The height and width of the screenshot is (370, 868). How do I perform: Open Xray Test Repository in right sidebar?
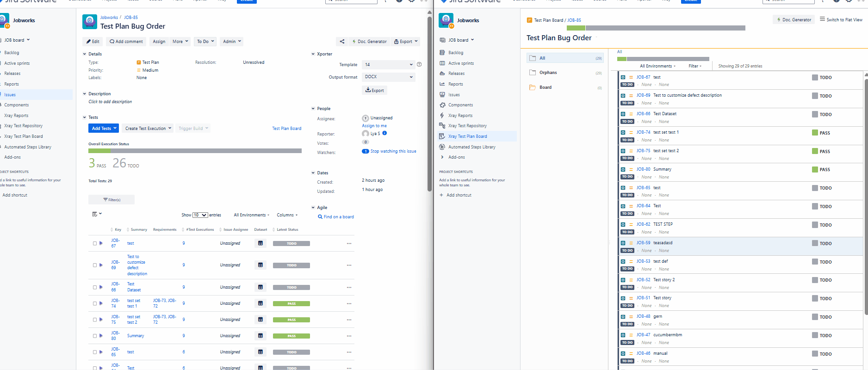tap(467, 126)
